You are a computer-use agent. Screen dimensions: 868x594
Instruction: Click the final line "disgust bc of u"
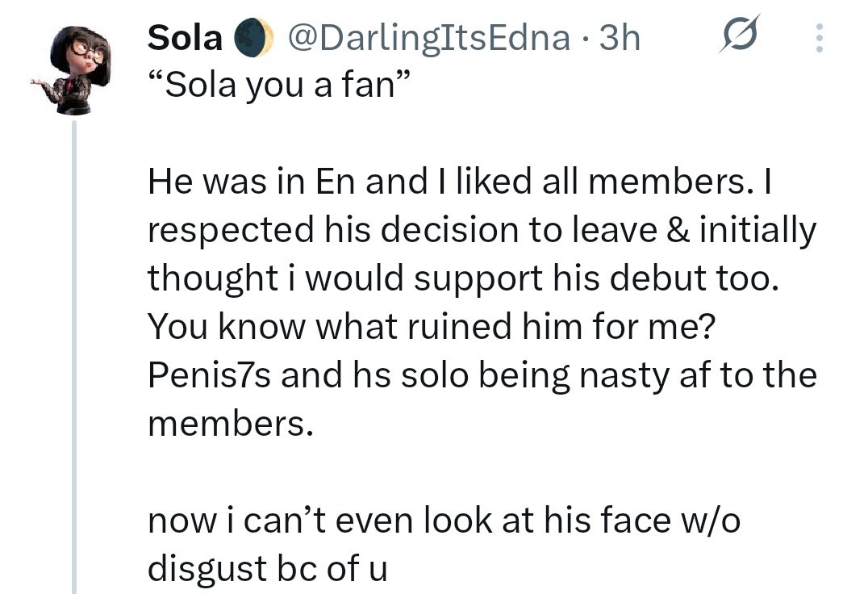click(267, 569)
